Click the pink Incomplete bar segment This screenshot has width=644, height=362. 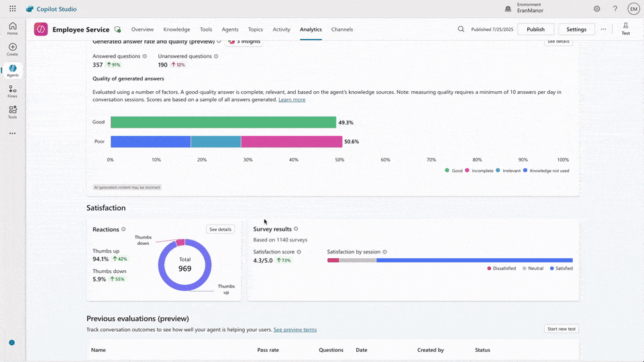[292, 141]
